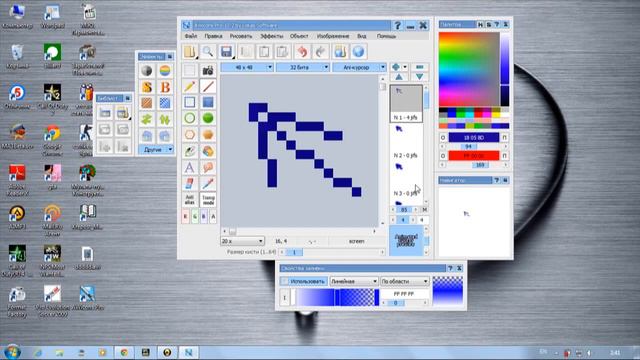640x360 pixels.
Task: Click the help question mark in main title bar
Action: pyautogui.click(x=397, y=25)
